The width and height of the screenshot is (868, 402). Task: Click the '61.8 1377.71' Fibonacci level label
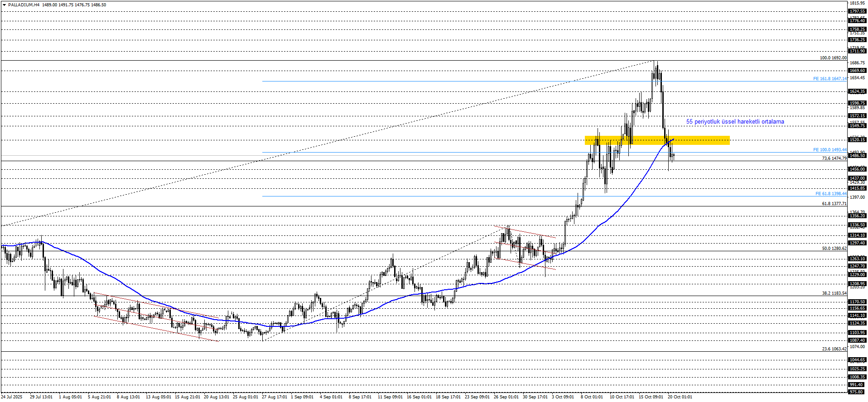[x=834, y=204]
